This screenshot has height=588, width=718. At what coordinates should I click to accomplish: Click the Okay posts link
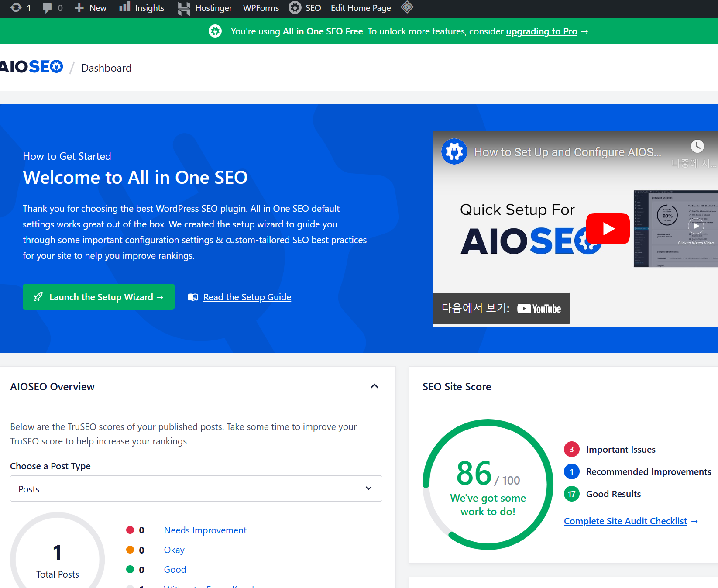[174, 550]
